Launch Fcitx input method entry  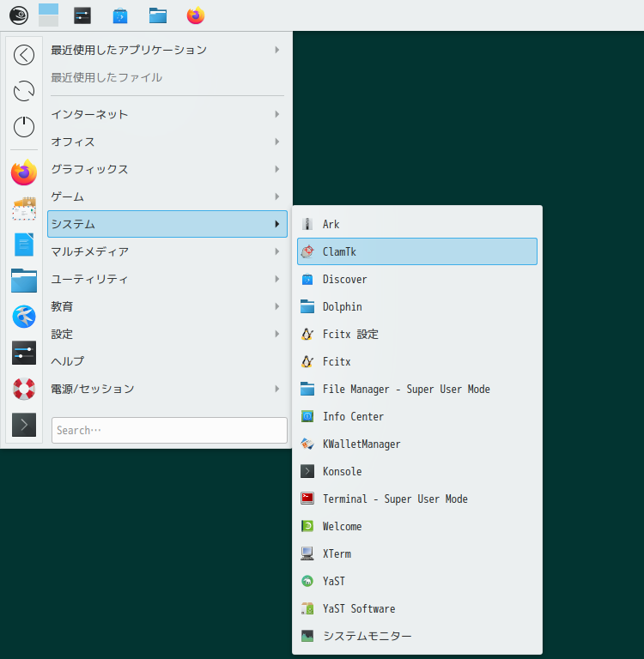pos(417,361)
